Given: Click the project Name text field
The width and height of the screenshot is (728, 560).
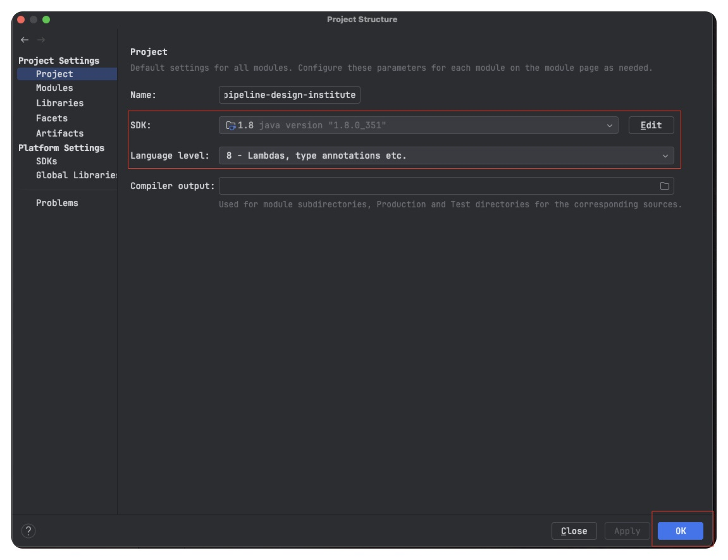Looking at the screenshot, I should click(x=290, y=95).
